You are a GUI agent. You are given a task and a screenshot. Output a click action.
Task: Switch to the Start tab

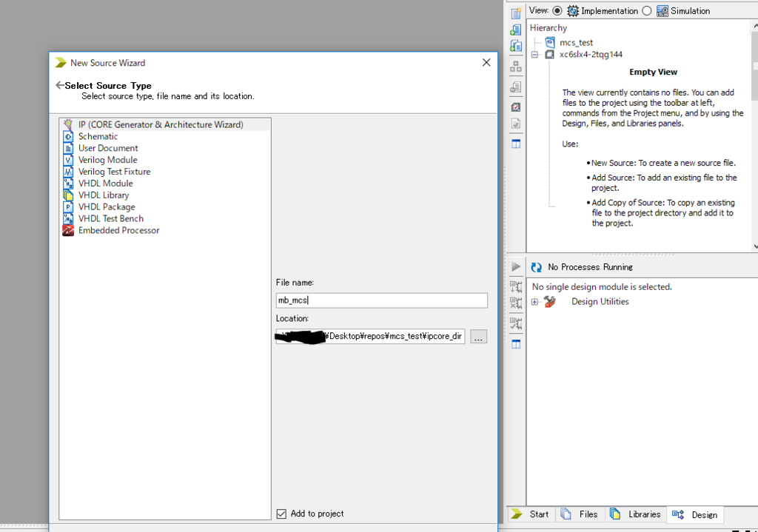click(x=531, y=514)
